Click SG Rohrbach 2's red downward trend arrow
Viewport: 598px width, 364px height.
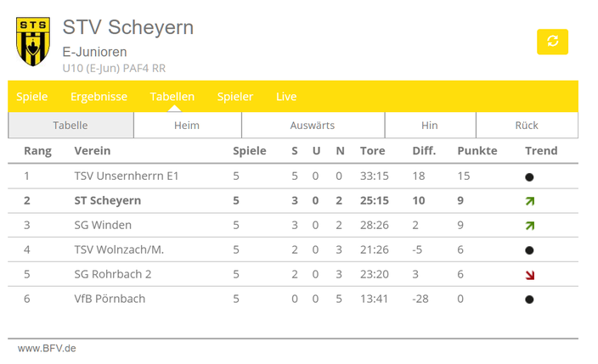(530, 275)
